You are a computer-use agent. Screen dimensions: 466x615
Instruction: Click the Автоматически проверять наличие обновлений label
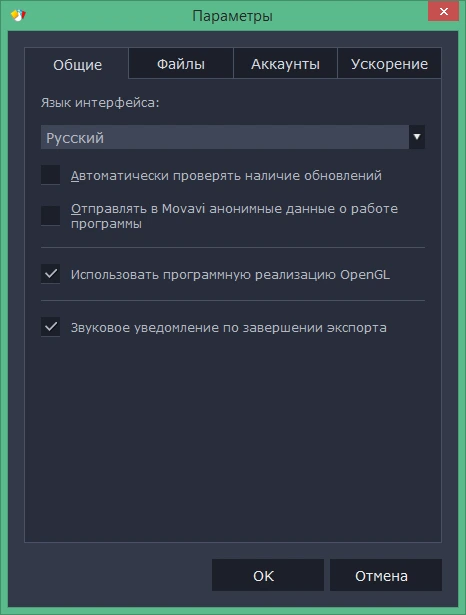click(226, 176)
